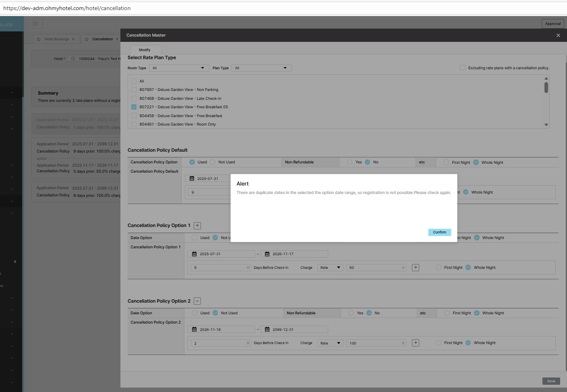Image resolution: width=567 pixels, height=392 pixels.
Task: Click the clear X icon in the 50 charge field
Action: tap(403, 268)
